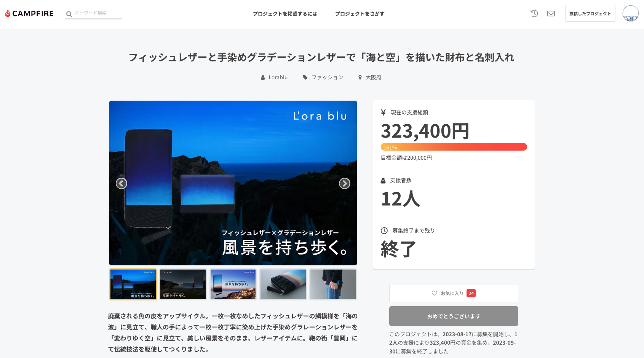The image size is (644, 358).
Task: Select the sunset town wallet thumbnail
Action: click(233, 284)
